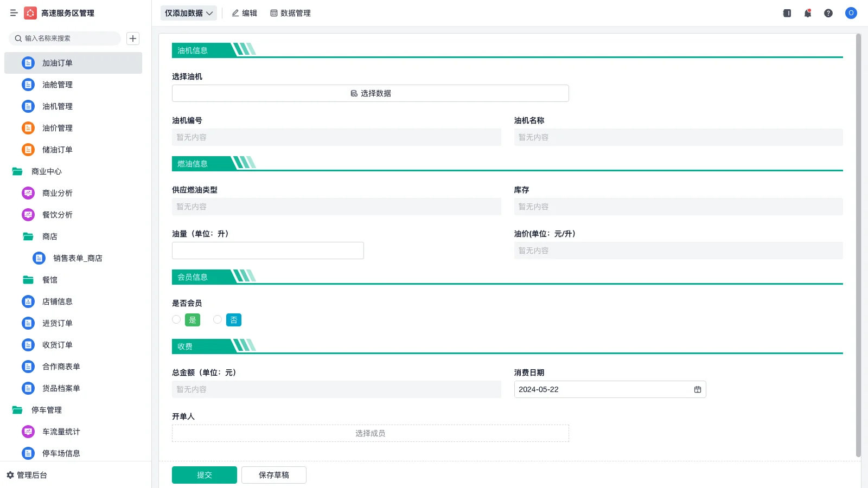Click the 提交 submit button
868x488 pixels.
[x=204, y=474]
